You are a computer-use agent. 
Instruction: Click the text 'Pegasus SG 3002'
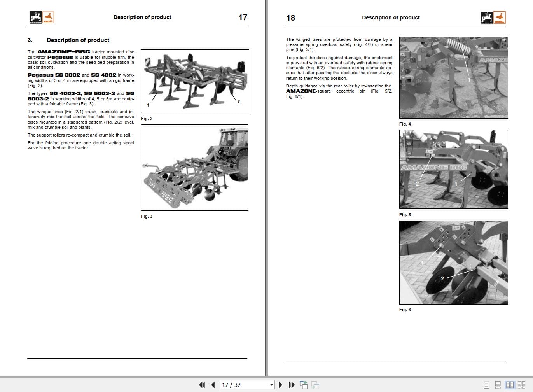(x=54, y=75)
